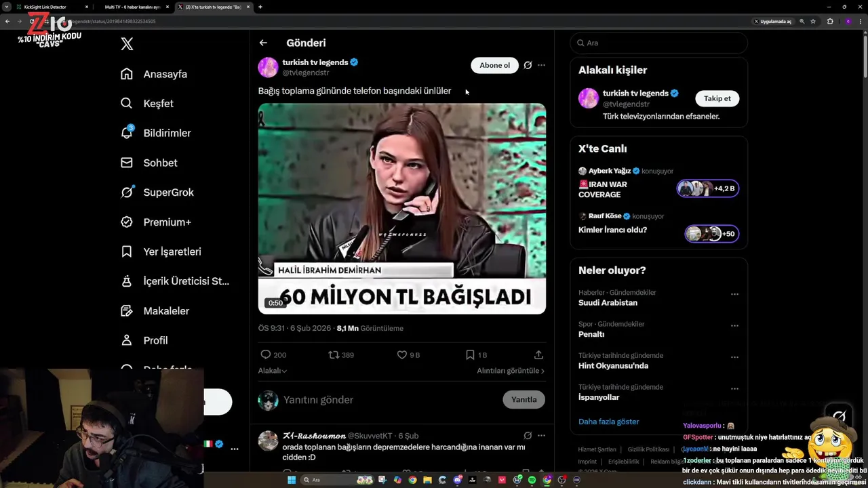Play the post video thumbnail
Image resolution: width=868 pixels, height=488 pixels.
[402, 208]
